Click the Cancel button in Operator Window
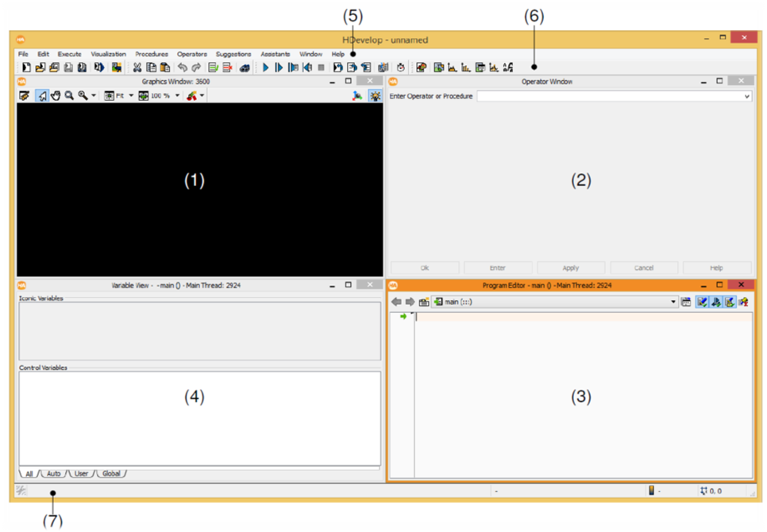The height and width of the screenshot is (532, 767). tap(644, 268)
